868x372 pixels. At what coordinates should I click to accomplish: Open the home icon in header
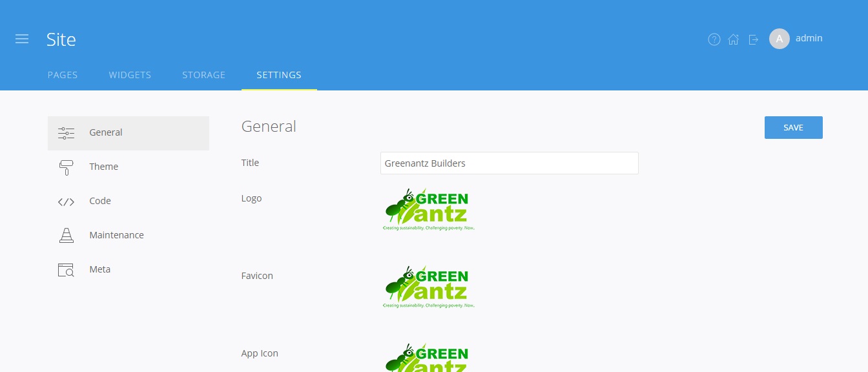[x=734, y=39]
